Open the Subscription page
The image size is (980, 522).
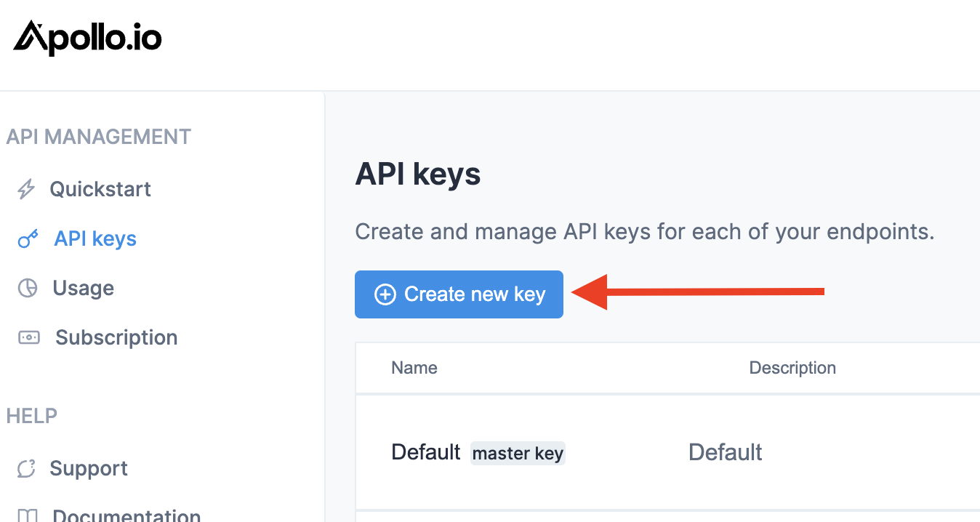(116, 337)
